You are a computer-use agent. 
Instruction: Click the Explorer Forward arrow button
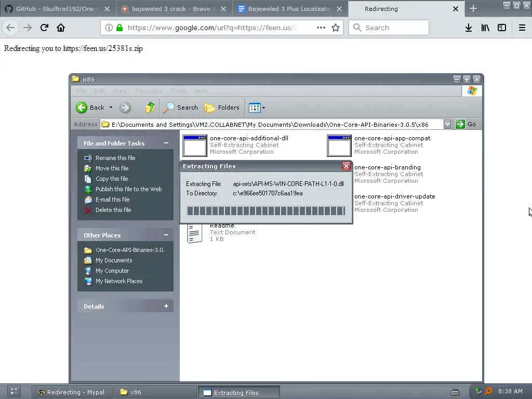(125, 108)
